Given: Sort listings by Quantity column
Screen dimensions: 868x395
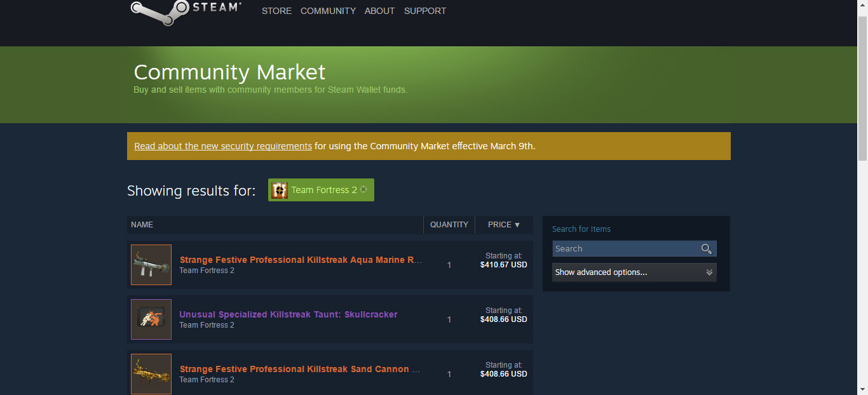Looking at the screenshot, I should [449, 225].
